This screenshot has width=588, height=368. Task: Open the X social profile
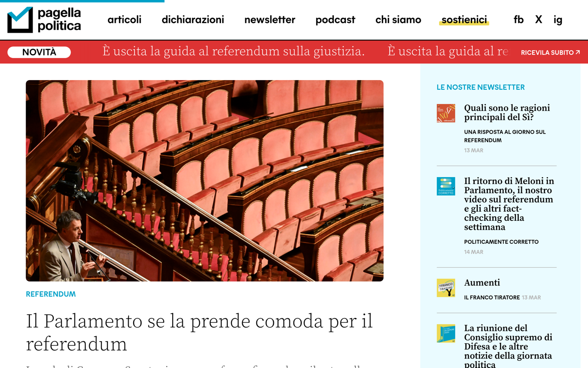(x=538, y=20)
